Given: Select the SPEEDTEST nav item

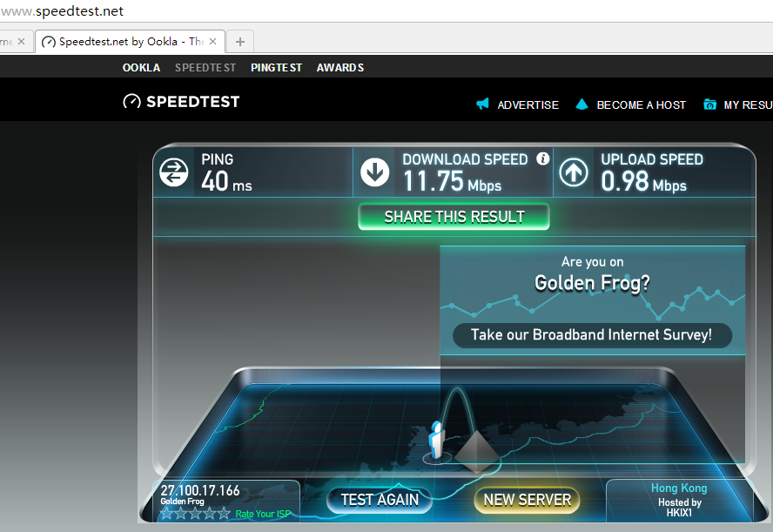Looking at the screenshot, I should click(x=205, y=68).
